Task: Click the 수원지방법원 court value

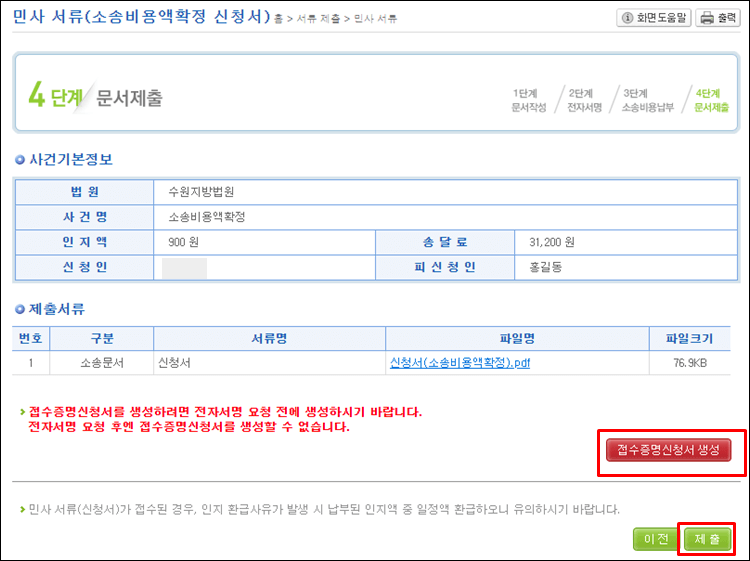Action: [201, 192]
